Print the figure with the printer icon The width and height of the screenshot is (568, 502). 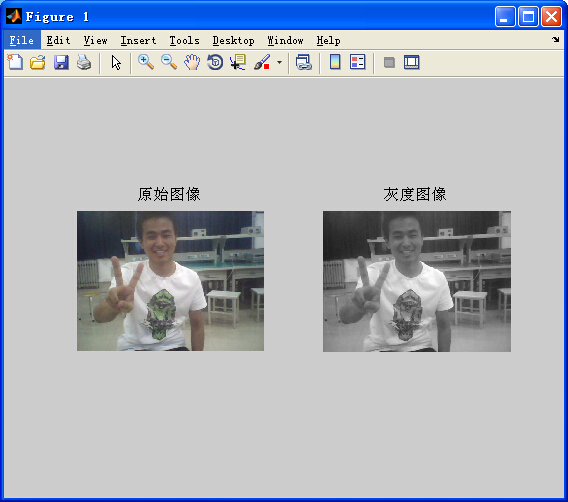point(84,62)
